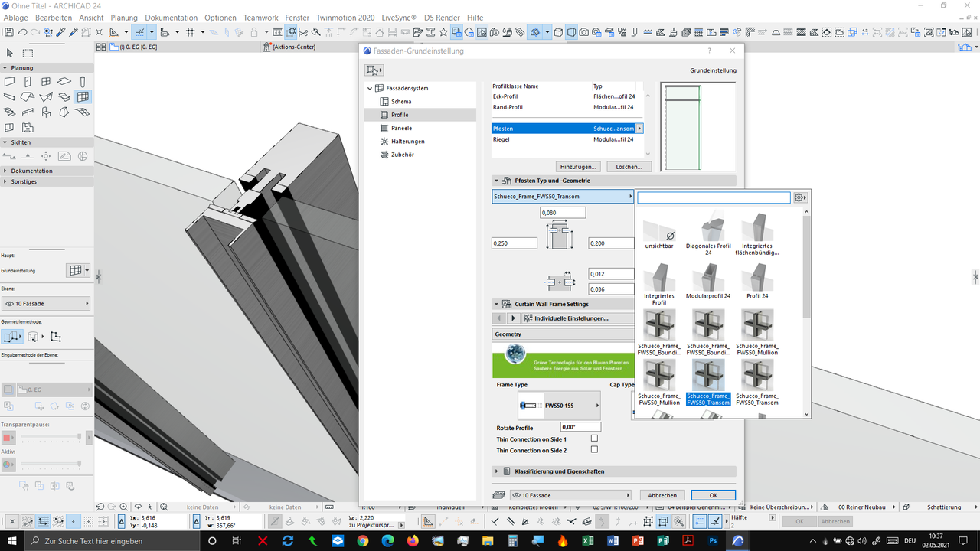This screenshot has height=551, width=980.
Task: Click Abbrechen in the Fassaden dialog
Action: 662,495
